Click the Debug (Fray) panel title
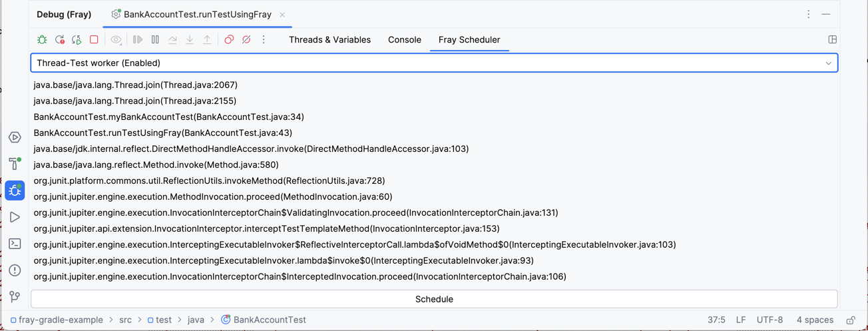Image resolution: width=868 pixels, height=331 pixels. coord(64,14)
